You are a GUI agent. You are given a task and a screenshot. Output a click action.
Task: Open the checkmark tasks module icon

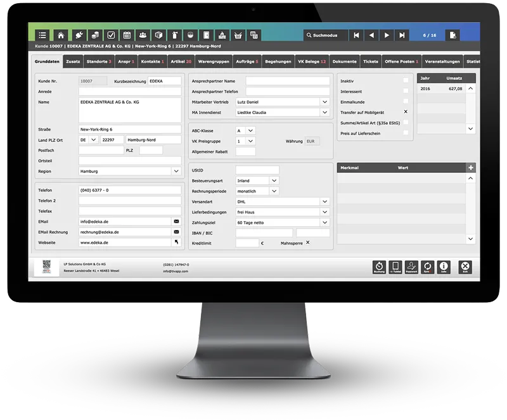111,35
